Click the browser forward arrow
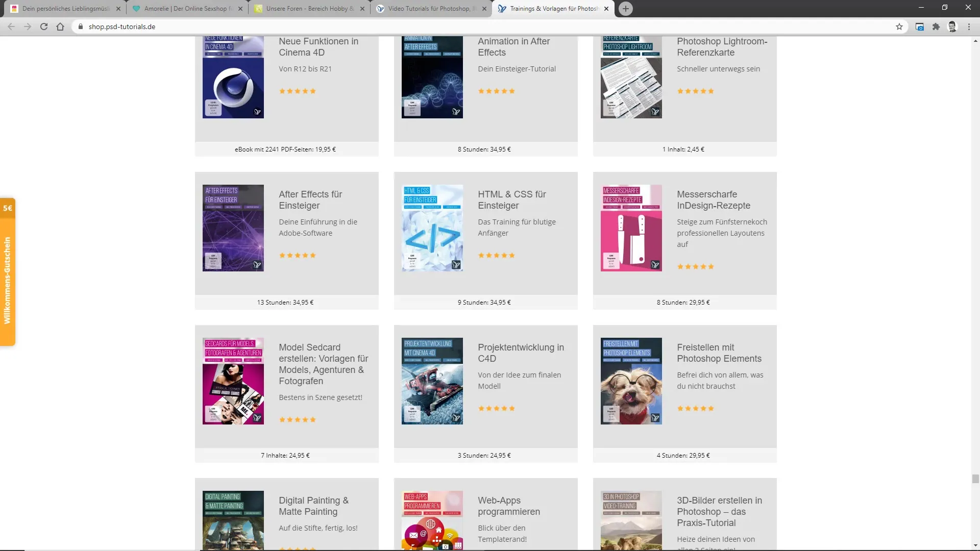Viewport: 980px width, 551px height. [x=28, y=27]
